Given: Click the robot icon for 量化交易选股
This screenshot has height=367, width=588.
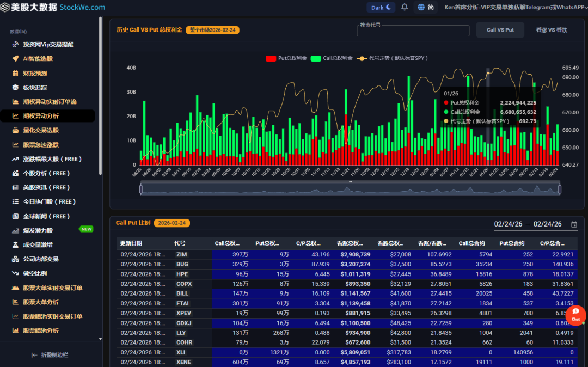Looking at the screenshot, I should (x=16, y=130).
